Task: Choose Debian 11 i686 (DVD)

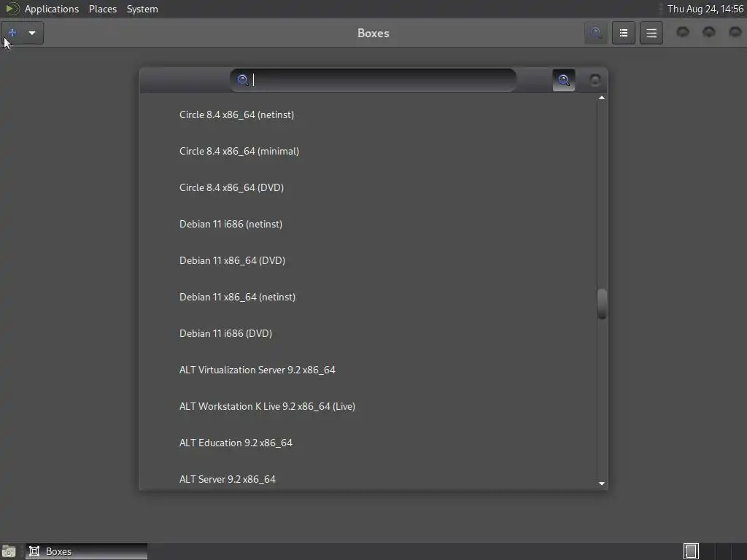Action: coord(368,333)
